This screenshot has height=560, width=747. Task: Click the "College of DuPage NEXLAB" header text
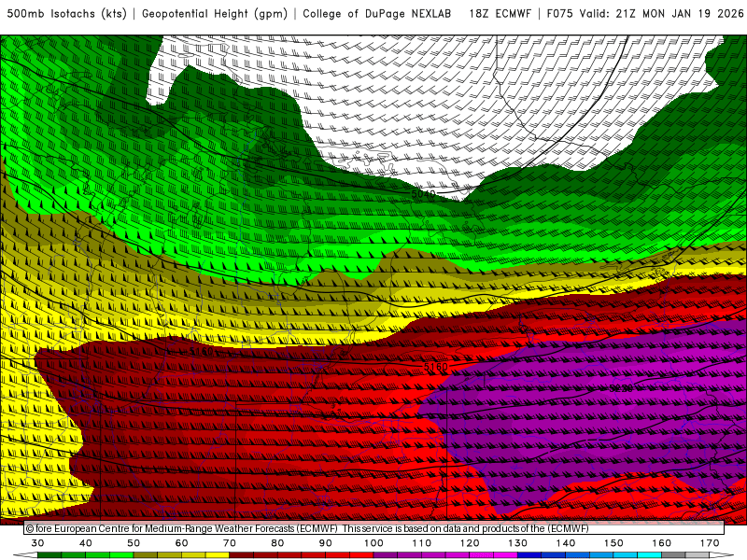coord(377,14)
